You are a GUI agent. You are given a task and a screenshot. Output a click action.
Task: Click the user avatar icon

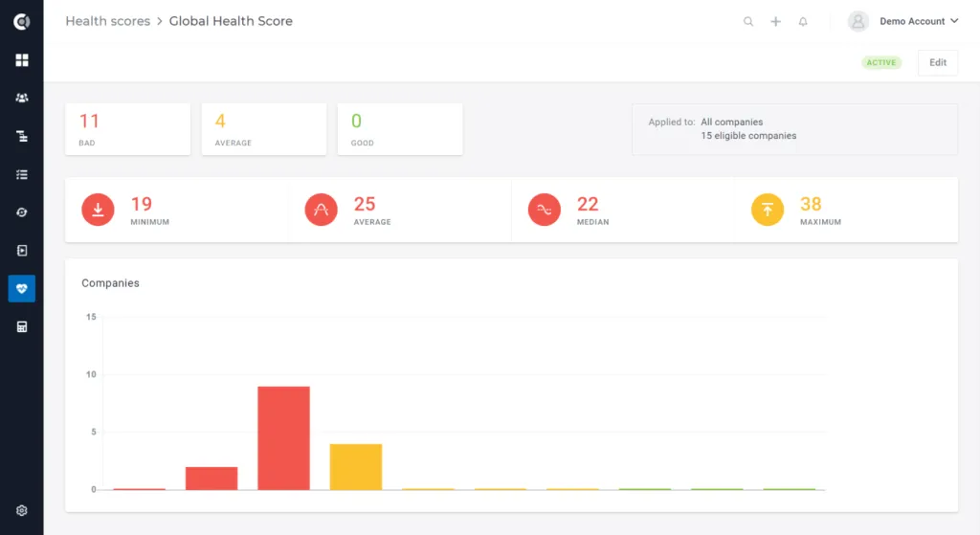(858, 21)
